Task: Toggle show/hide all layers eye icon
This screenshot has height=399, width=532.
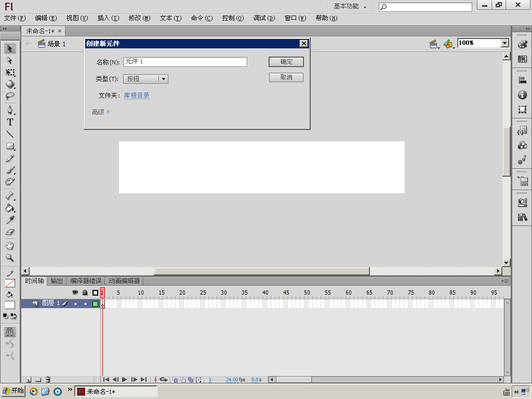Action: click(x=75, y=292)
